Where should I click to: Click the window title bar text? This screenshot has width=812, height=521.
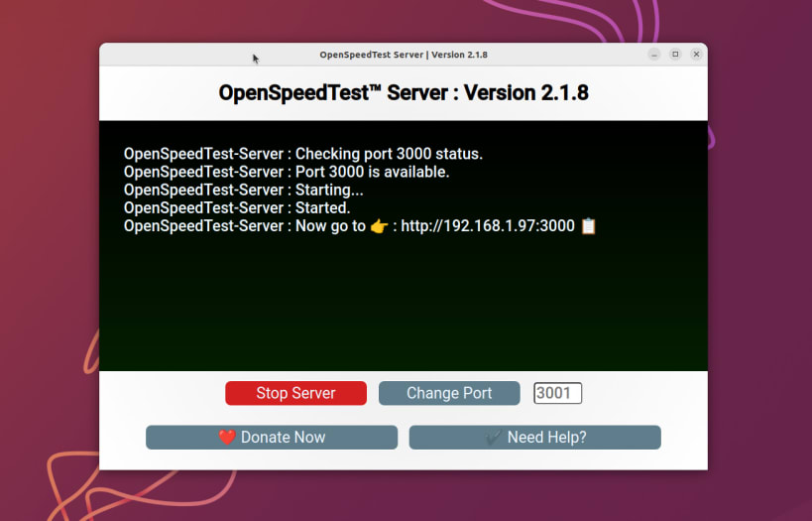tap(404, 55)
